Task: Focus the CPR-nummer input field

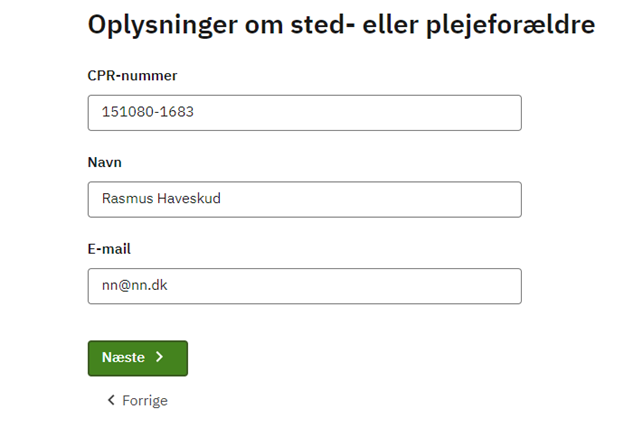Action: click(305, 113)
